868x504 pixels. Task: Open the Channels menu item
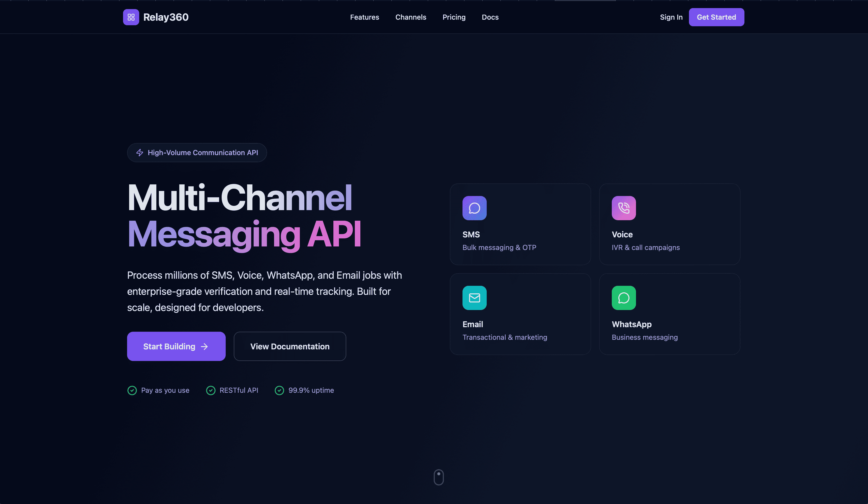[411, 17]
